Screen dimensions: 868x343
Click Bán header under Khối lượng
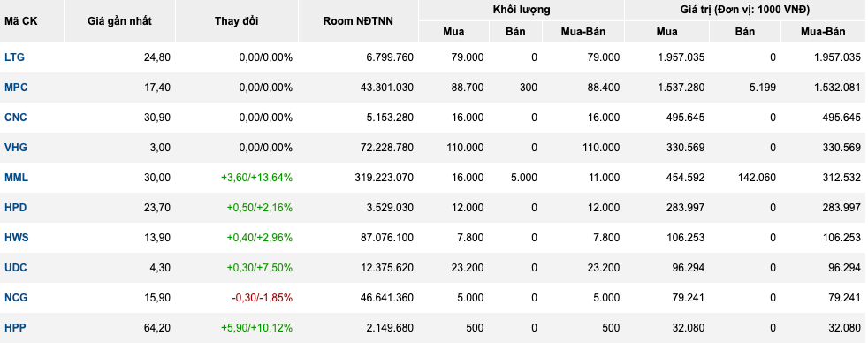click(515, 32)
